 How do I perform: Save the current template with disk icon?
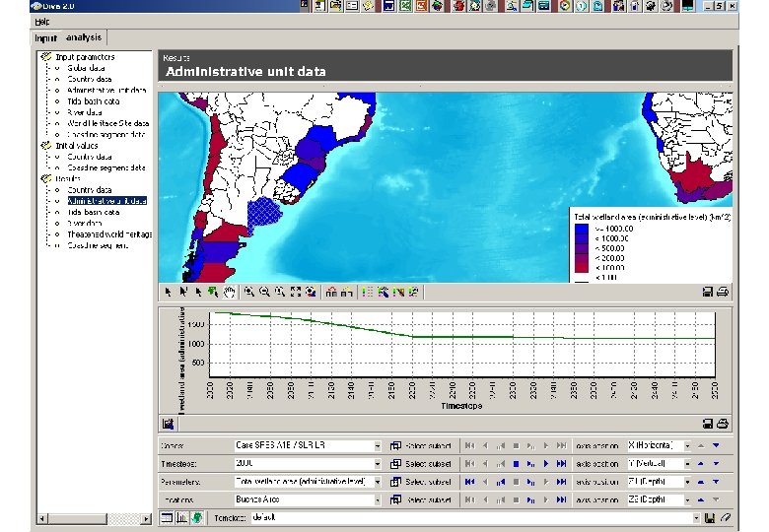(x=709, y=518)
